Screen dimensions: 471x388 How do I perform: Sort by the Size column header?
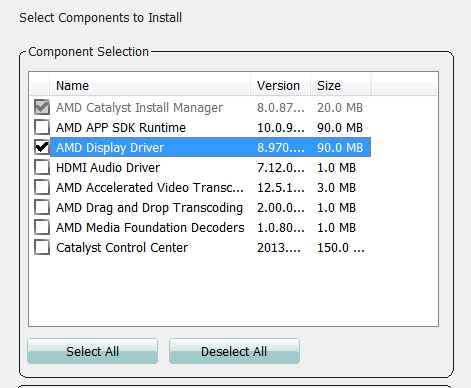coord(341,86)
